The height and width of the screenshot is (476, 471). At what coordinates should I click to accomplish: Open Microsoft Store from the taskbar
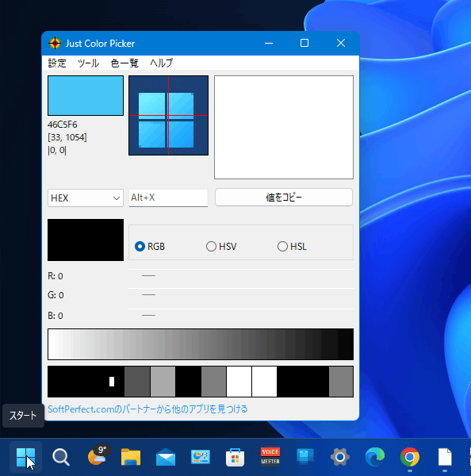(x=235, y=457)
